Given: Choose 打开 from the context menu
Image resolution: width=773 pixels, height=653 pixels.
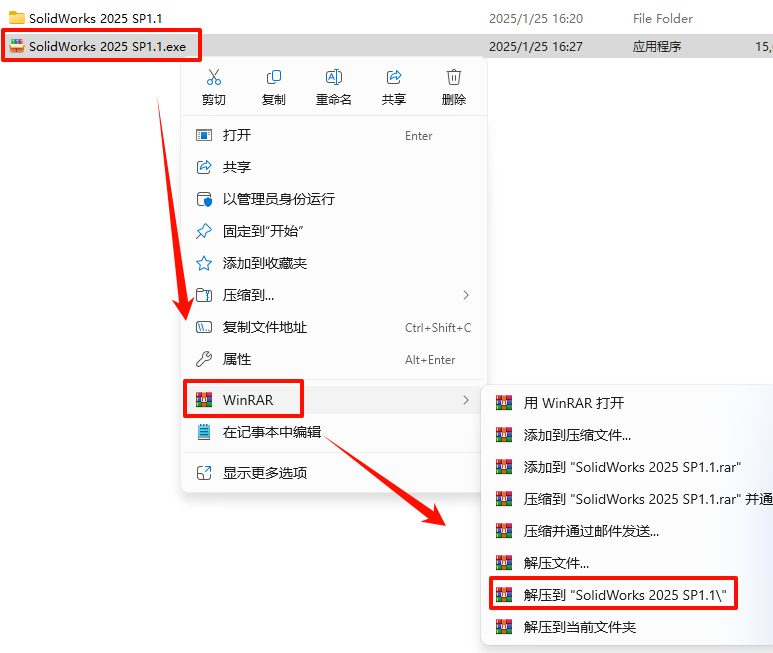Looking at the screenshot, I should (x=334, y=135).
